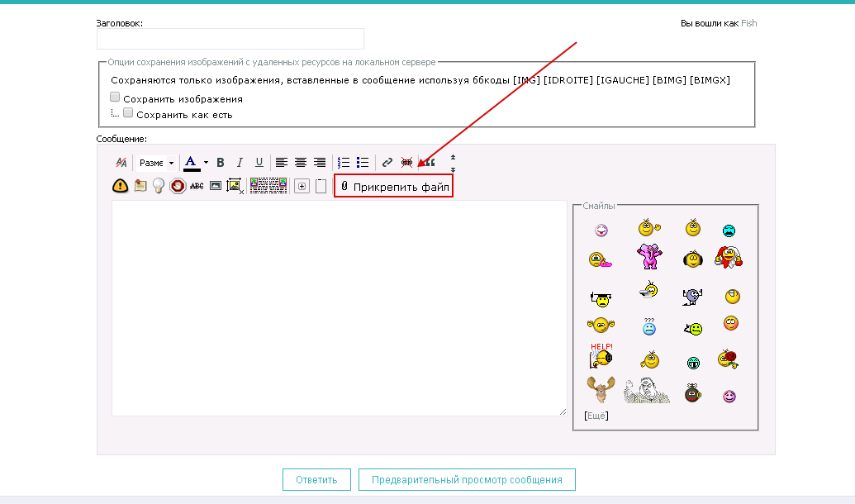The width and height of the screenshot is (855, 504).
Task: Start a numbered list
Action: pos(344,163)
